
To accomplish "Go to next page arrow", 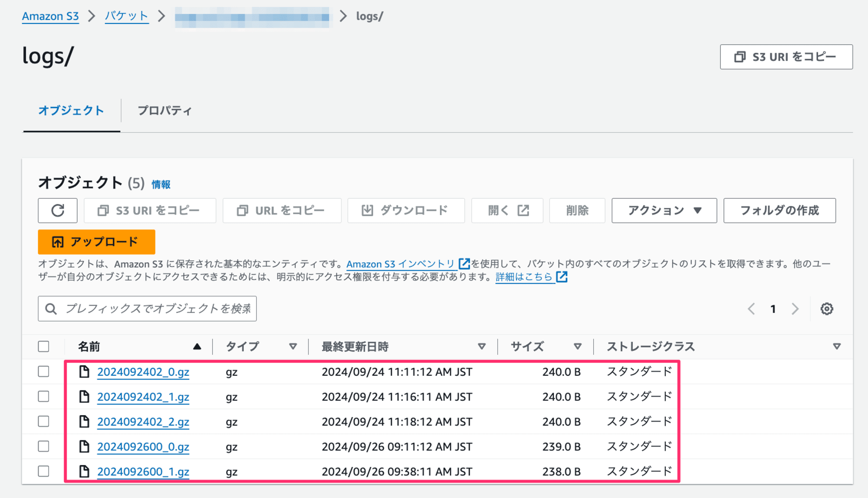I will [x=795, y=309].
